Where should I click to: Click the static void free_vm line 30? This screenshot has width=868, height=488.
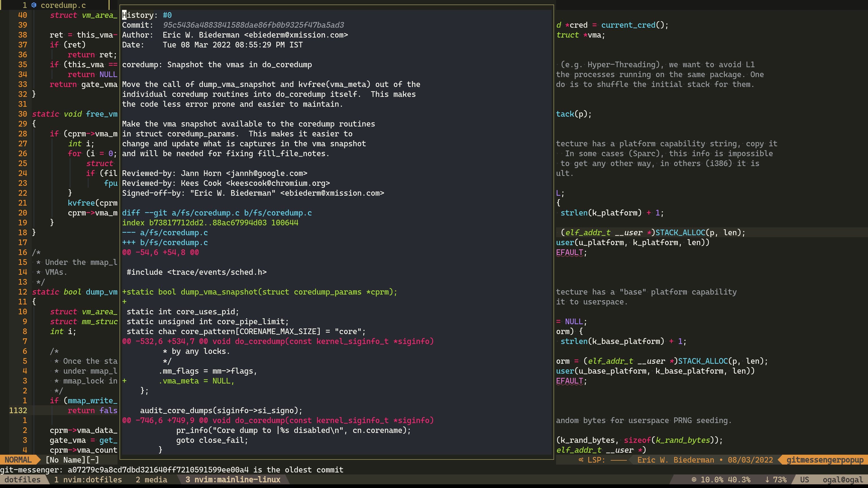(x=75, y=114)
